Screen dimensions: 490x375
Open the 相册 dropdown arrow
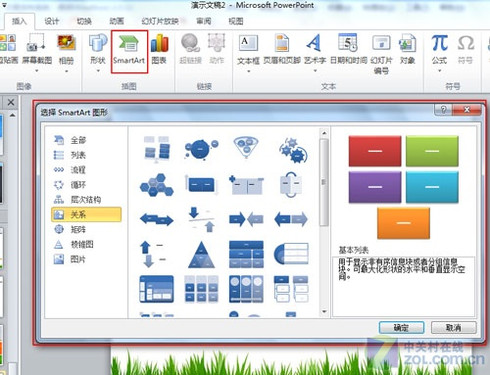tap(66, 71)
